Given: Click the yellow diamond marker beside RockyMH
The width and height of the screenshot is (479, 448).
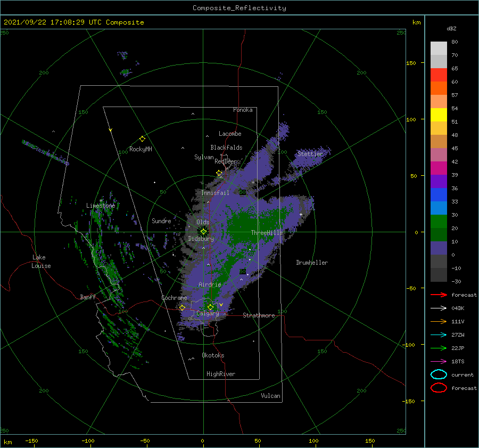Looking at the screenshot, I should click(x=142, y=139).
